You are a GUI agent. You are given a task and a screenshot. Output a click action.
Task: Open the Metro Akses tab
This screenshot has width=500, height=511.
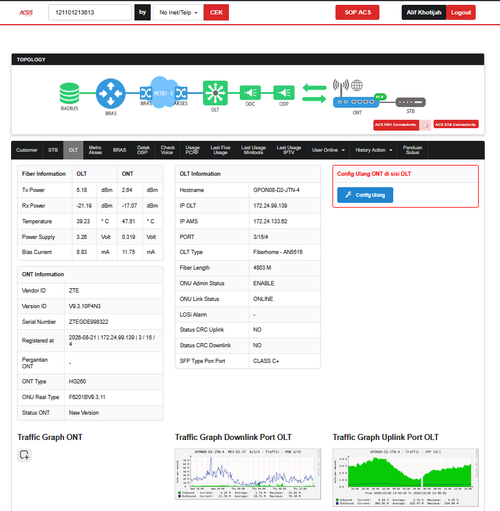(95, 150)
